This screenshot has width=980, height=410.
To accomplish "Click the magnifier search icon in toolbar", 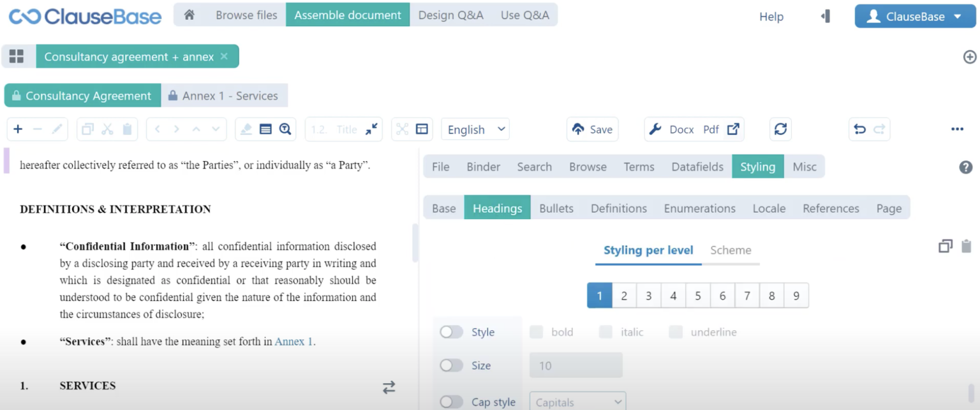I will click(285, 129).
